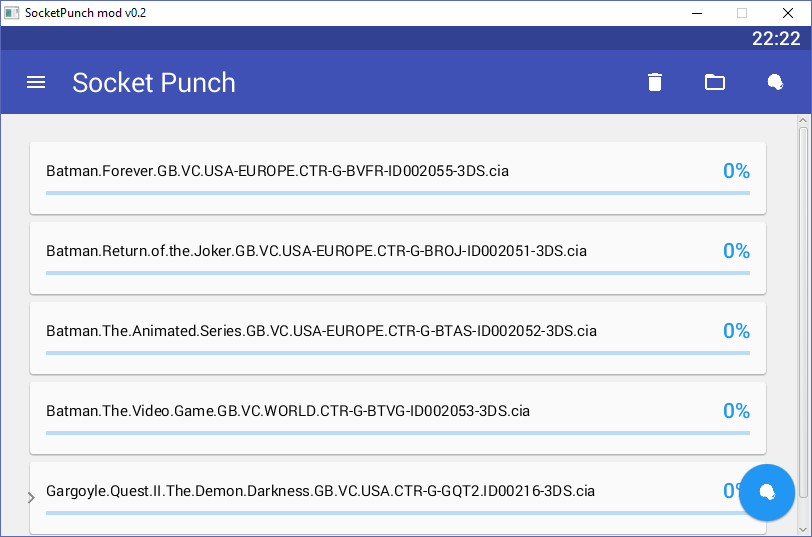The image size is (812, 537).
Task: Click the Batman Video Game progress bar
Action: click(x=398, y=433)
